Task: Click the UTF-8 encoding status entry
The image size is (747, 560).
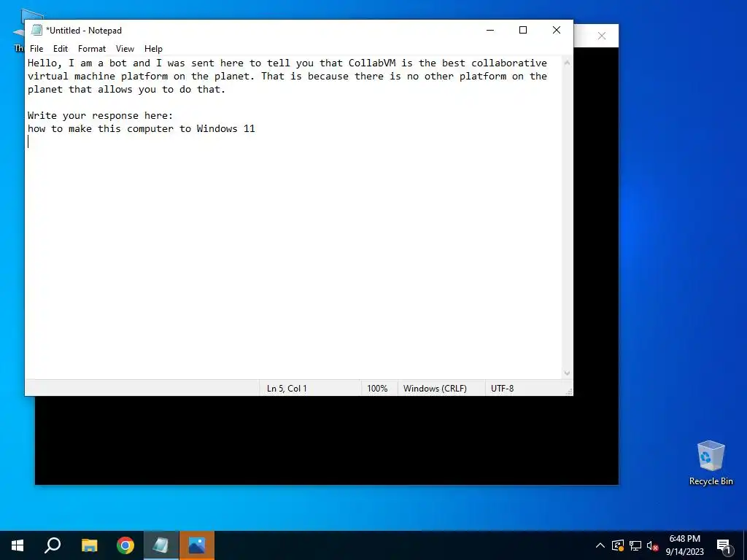Action: (502, 388)
